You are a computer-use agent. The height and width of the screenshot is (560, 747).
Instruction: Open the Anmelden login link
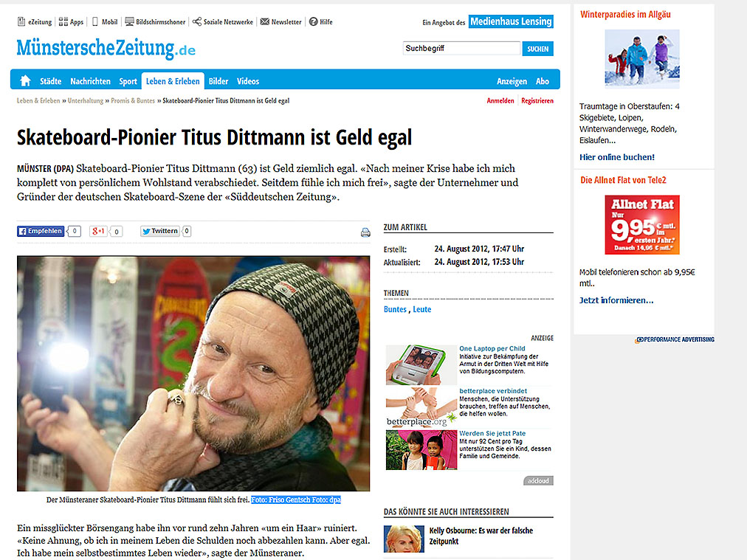(500, 100)
